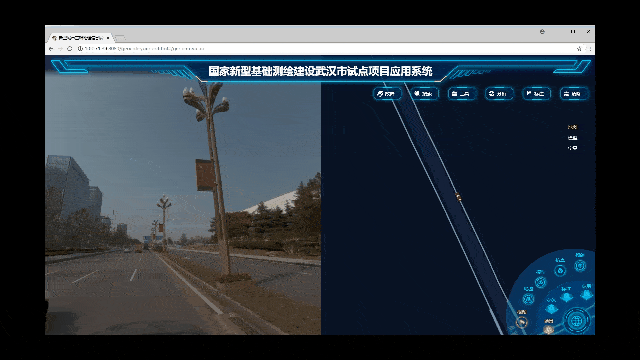Click the orange highlighted circle icon on radial menu's outer ring

coord(522,322)
